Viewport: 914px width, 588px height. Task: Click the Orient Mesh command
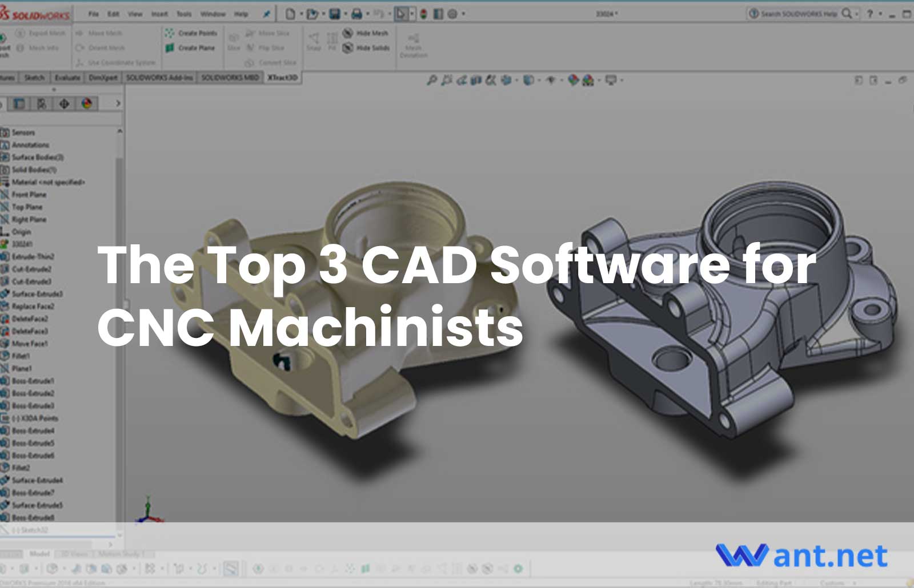point(100,48)
